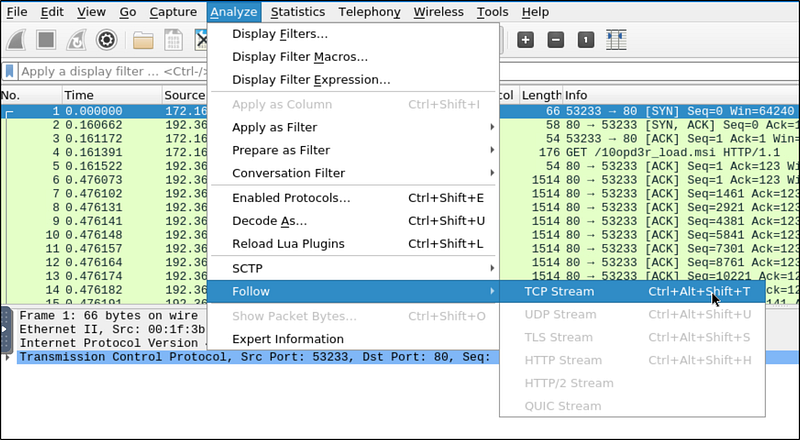
Task: Click the shark fin start capture icon
Action: (18, 40)
